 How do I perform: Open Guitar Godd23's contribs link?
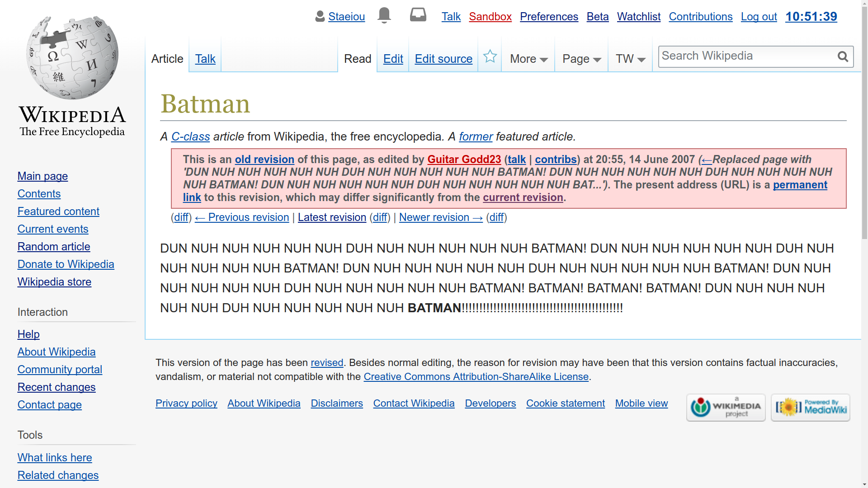(556, 160)
